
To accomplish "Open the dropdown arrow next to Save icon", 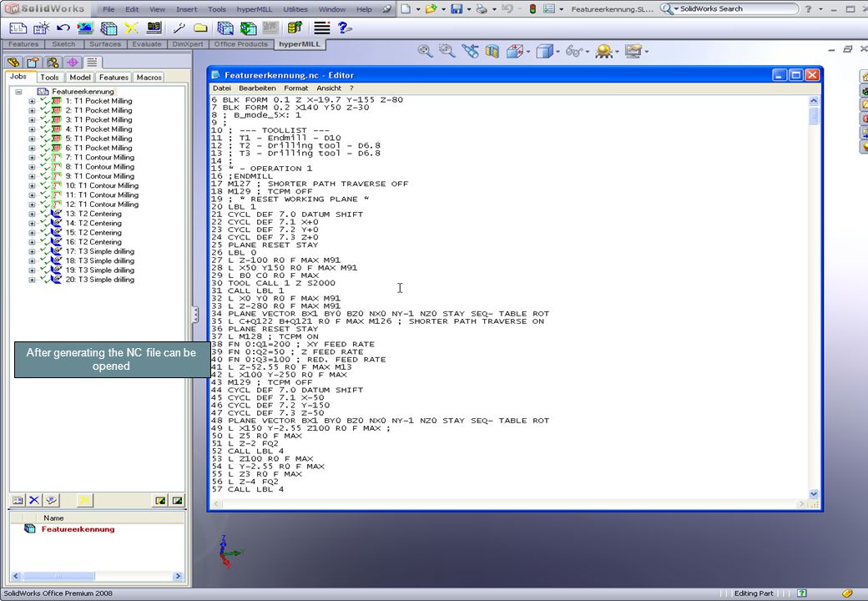I will click(x=468, y=9).
